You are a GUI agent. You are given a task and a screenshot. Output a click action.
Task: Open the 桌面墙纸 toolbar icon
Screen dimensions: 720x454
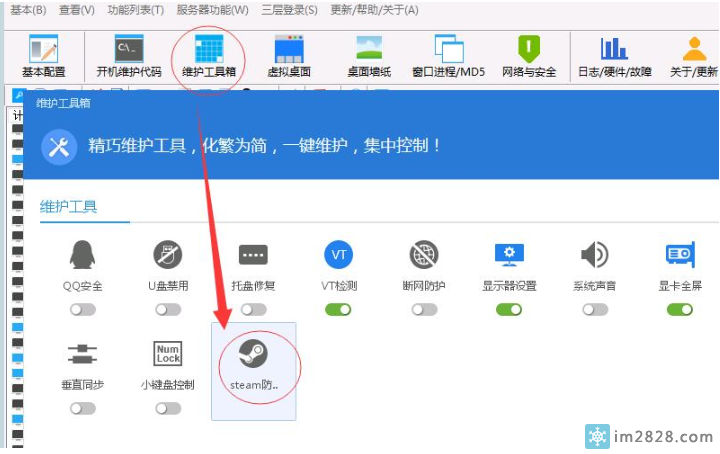371,54
